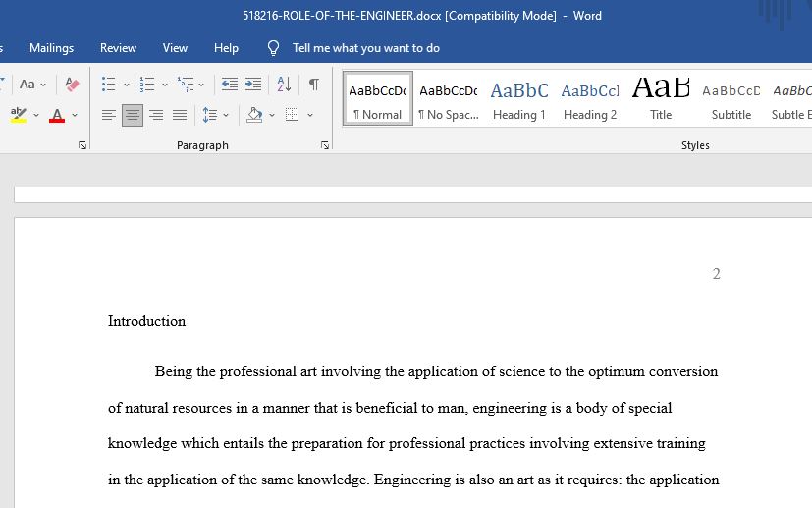Open the Change Case dropdown arrow

click(43, 85)
